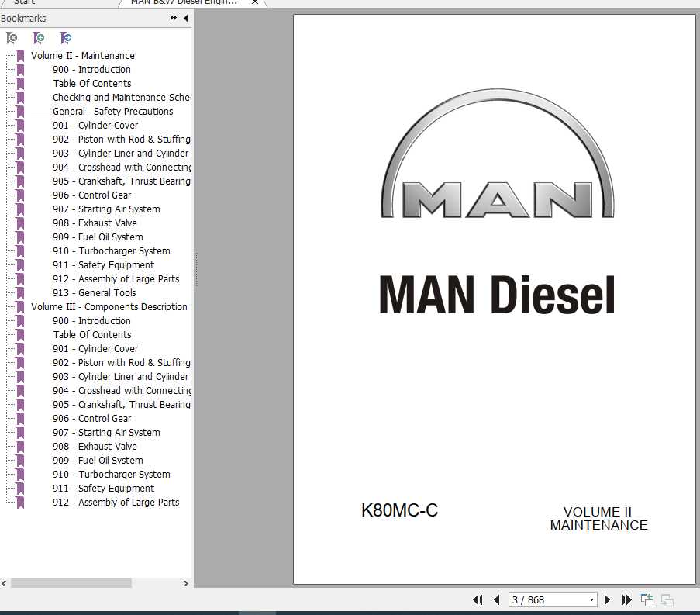Click scroll left arrow of bookmarks scrollbar

coord(4,583)
